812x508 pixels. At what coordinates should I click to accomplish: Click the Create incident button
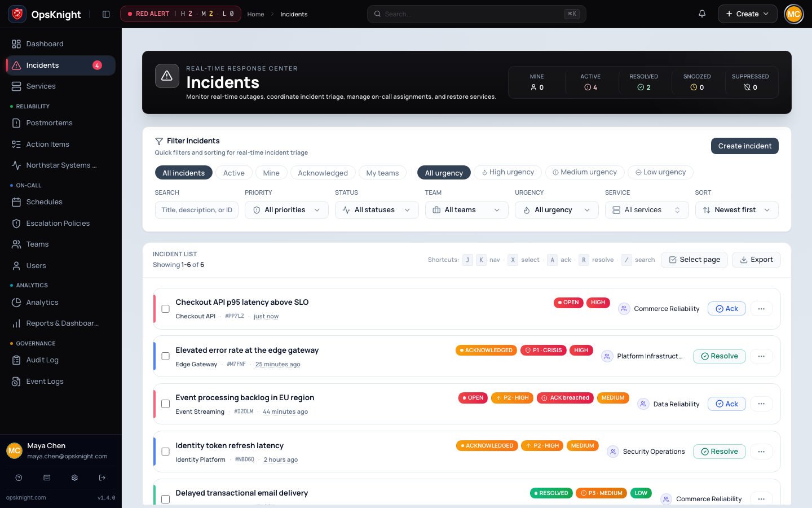tap(745, 146)
